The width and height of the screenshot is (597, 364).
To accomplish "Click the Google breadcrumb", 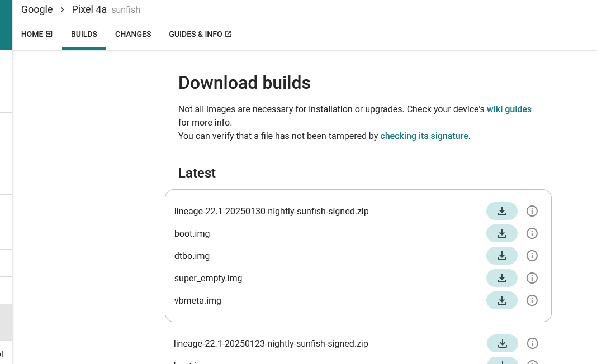I will 37,9.
